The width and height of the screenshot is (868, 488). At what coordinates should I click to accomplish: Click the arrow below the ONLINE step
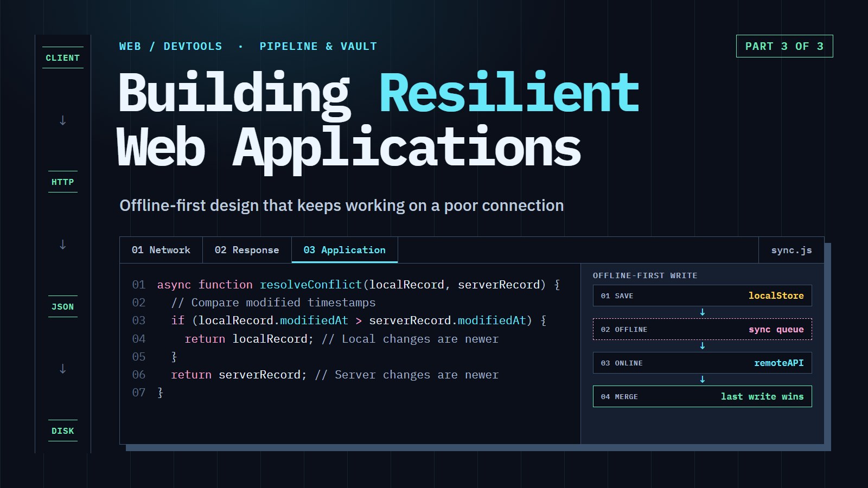tap(703, 380)
